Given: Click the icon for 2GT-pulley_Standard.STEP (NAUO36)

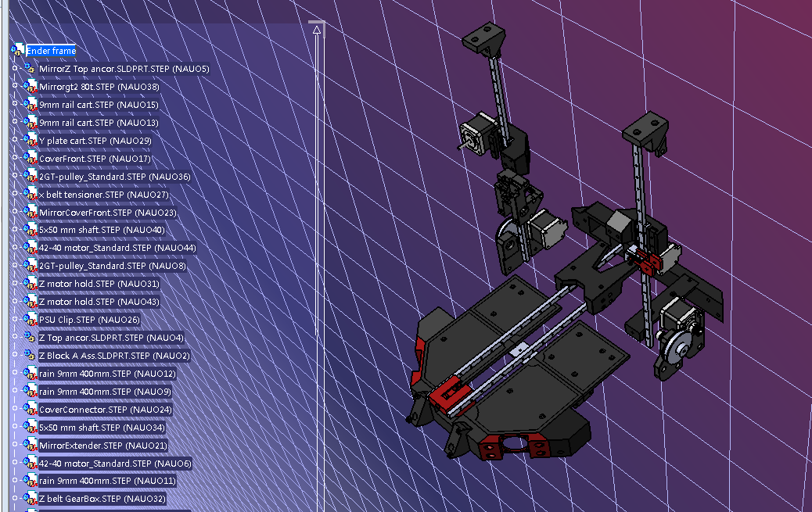Looking at the screenshot, I should click(30, 177).
